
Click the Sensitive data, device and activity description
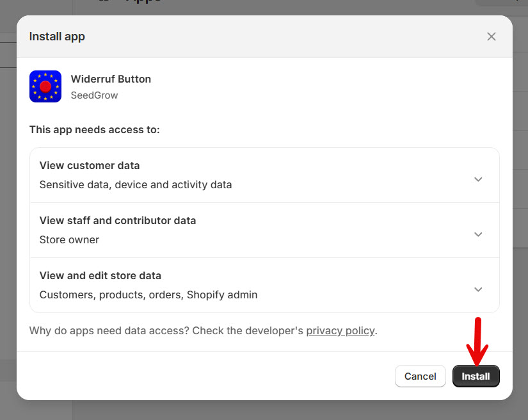pos(136,185)
